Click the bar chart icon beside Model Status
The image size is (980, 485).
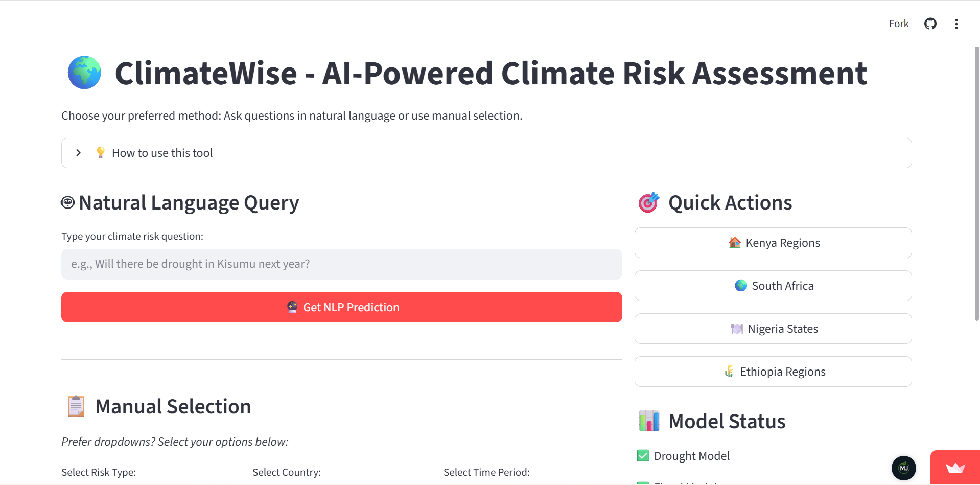(649, 421)
